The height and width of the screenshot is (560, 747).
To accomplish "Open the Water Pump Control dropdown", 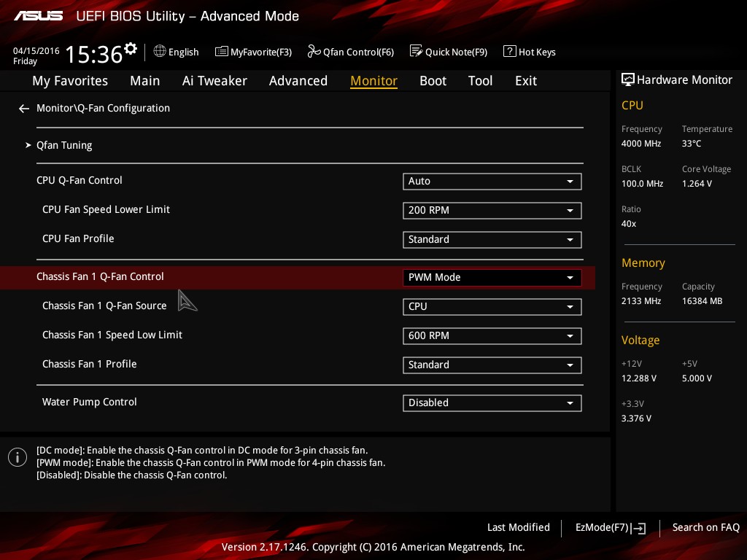I will pos(492,402).
